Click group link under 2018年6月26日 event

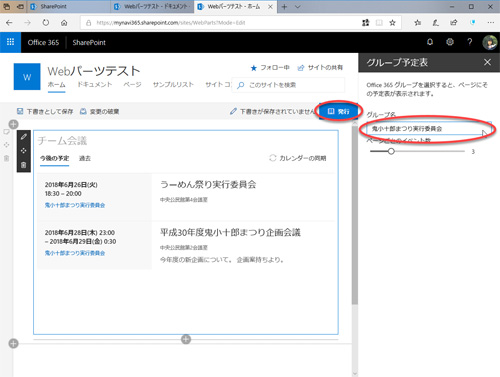pyautogui.click(x=75, y=205)
